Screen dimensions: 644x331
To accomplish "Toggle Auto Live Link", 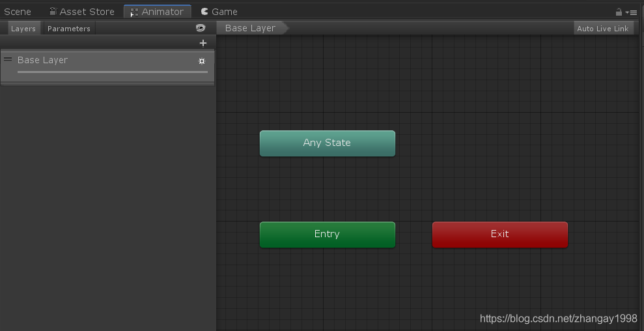I will pos(602,29).
